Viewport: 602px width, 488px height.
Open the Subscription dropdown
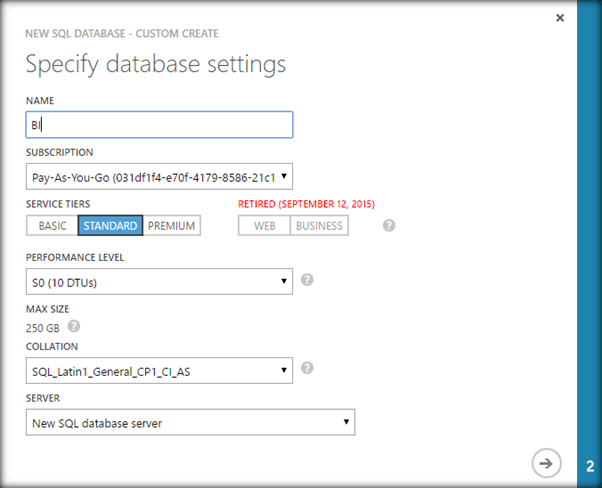coord(159,177)
